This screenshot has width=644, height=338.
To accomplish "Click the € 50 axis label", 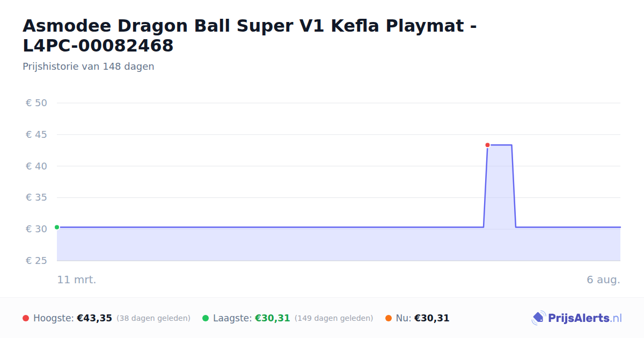I will point(36,103).
